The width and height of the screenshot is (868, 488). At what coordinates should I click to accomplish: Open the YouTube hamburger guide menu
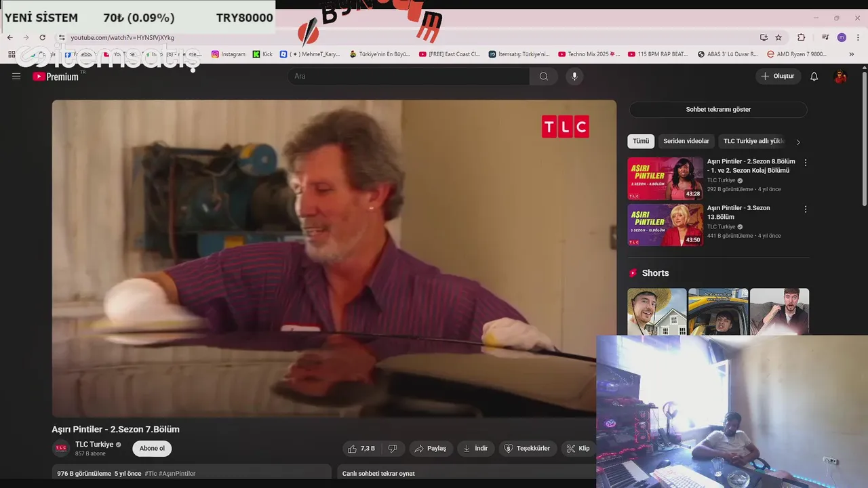tap(16, 77)
